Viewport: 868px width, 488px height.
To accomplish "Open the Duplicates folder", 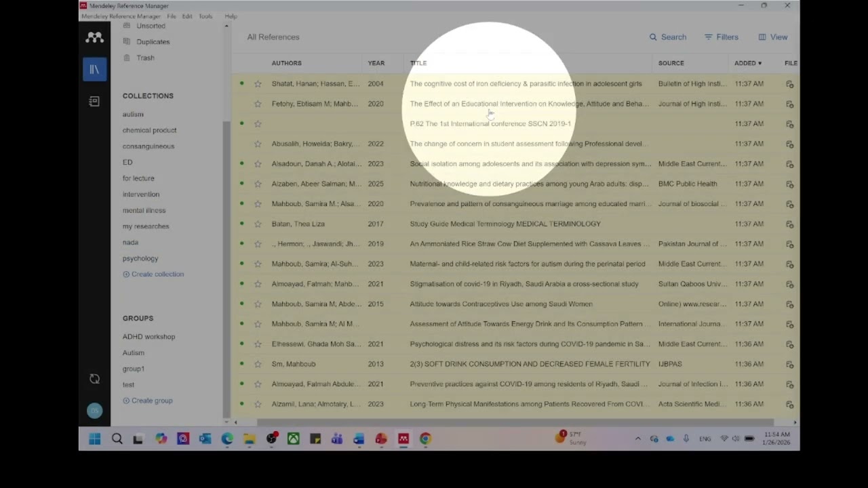I will tap(153, 41).
